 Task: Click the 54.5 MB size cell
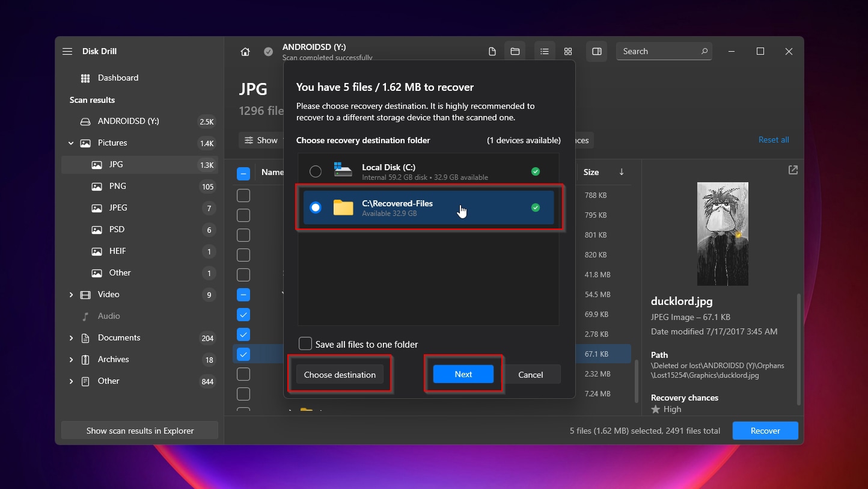point(598,295)
